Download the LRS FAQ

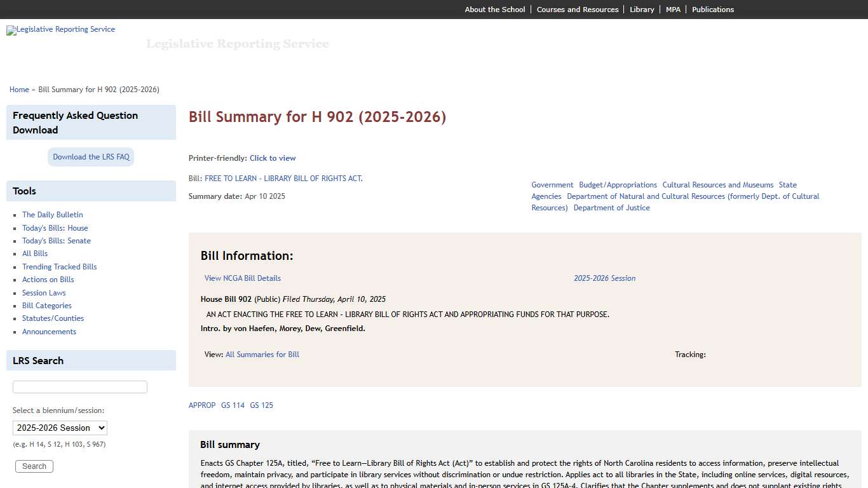(90, 156)
